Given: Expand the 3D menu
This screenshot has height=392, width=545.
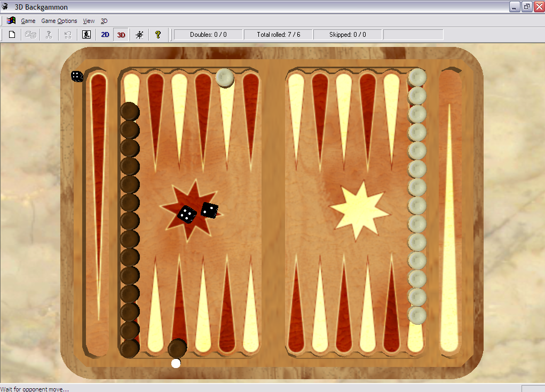Looking at the screenshot, I should click(x=104, y=21).
